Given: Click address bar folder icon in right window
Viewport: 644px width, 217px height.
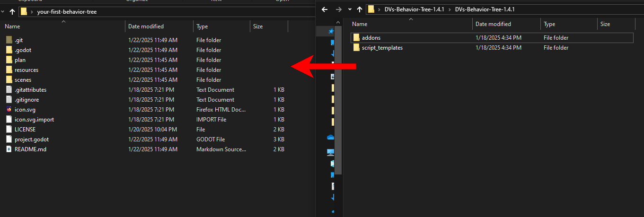Looking at the screenshot, I should [371, 9].
